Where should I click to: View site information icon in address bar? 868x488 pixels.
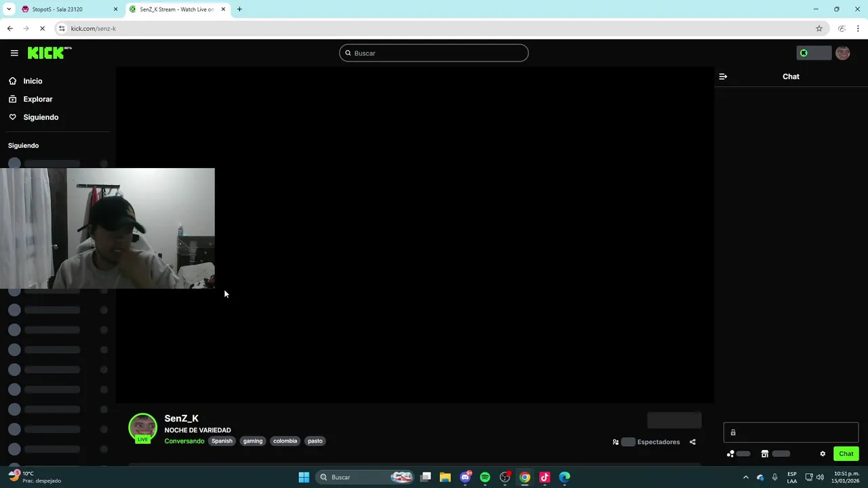(62, 28)
